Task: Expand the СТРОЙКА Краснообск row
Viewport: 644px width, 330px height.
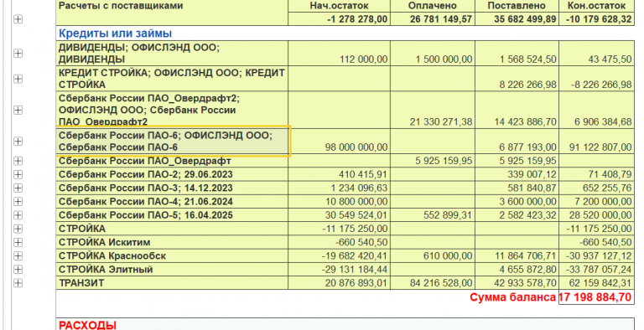Action: click(x=18, y=255)
